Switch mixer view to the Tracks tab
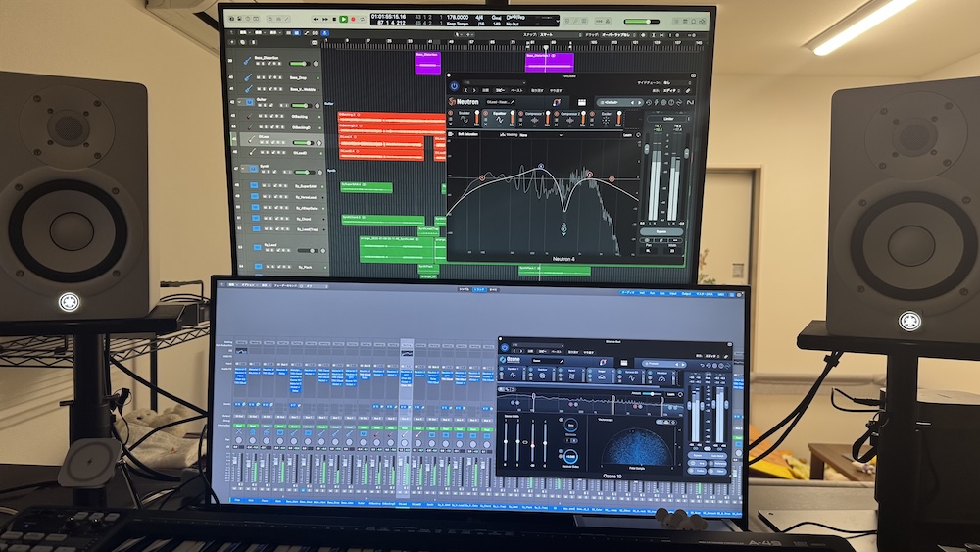The height and width of the screenshot is (552, 980). (479, 290)
